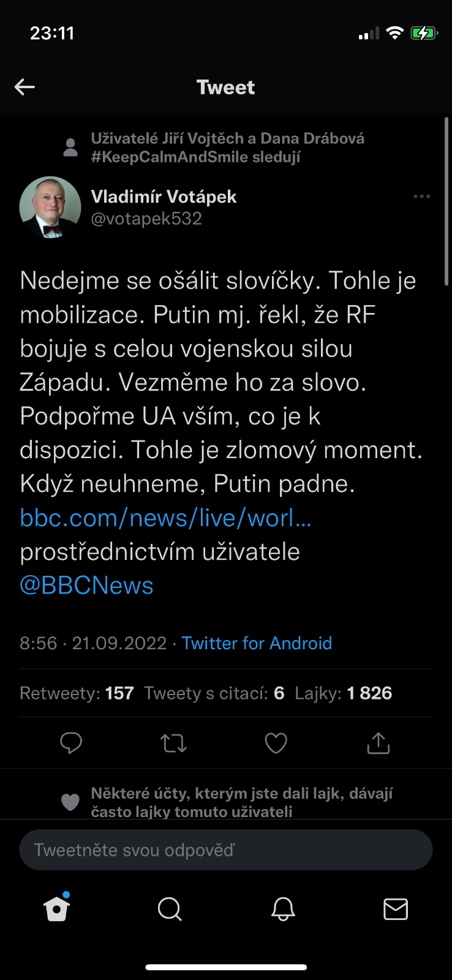Like the tweet with the heart icon
This screenshot has width=452, height=980.
click(276, 743)
